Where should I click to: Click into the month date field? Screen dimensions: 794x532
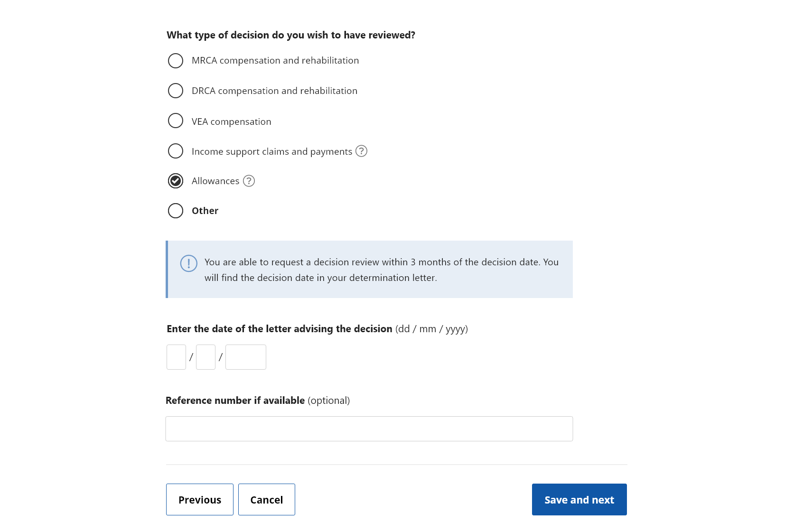click(205, 356)
